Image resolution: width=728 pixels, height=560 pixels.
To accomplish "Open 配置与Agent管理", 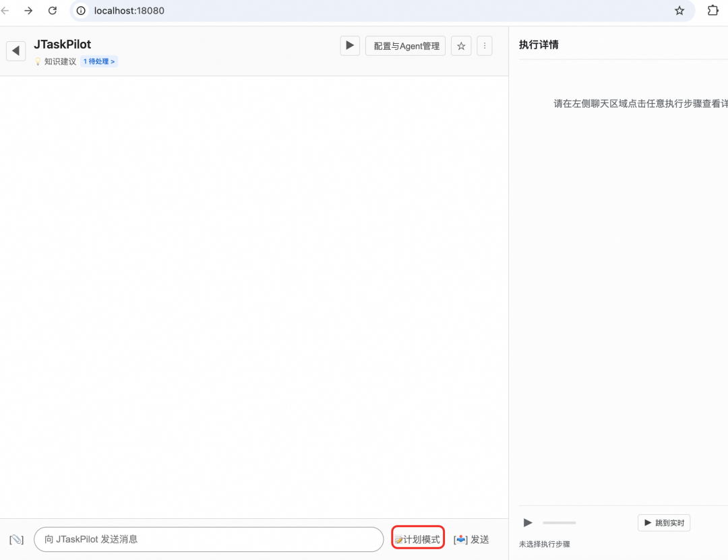I will pos(405,46).
